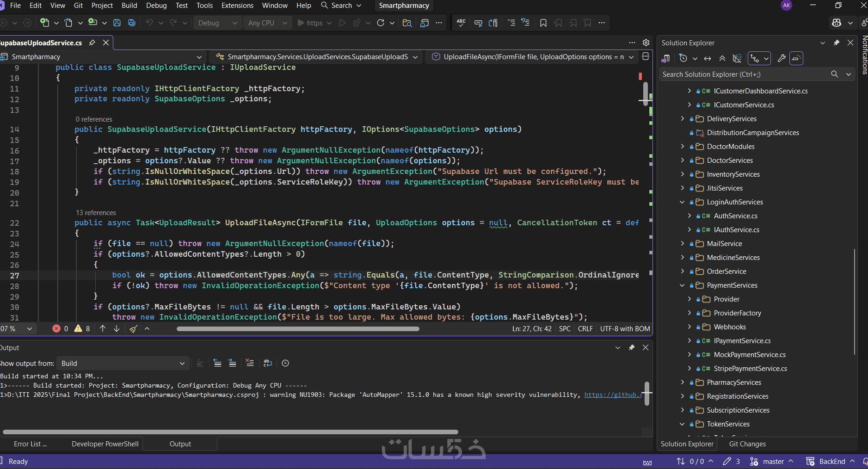Image resolution: width=868 pixels, height=469 pixels.
Task: Open the Extensions menu
Action: click(x=237, y=6)
